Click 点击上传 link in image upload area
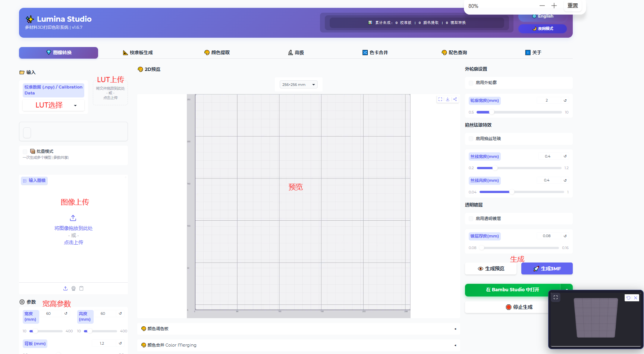 tap(73, 242)
